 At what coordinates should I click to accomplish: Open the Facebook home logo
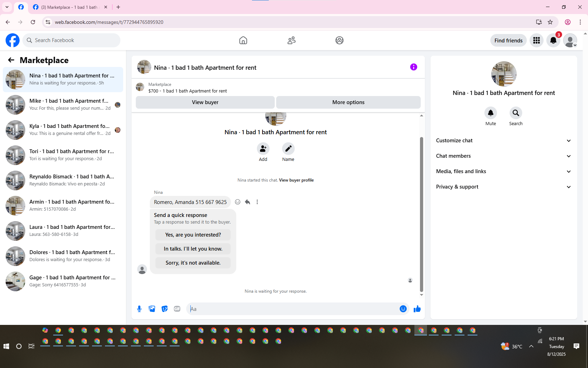(x=13, y=40)
